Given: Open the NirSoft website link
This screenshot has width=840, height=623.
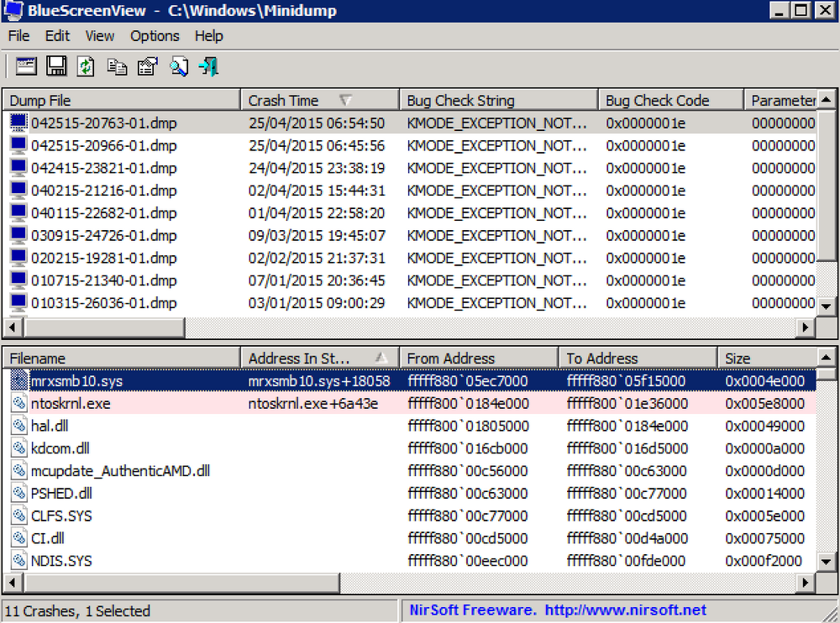Looking at the screenshot, I should point(625,610).
